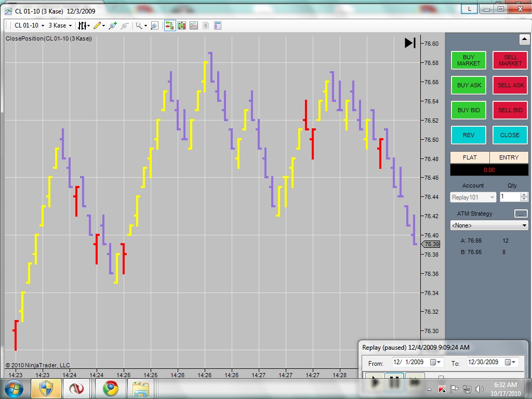Open the Replay101 account dropdown
This screenshot has height=399, width=532.
pyautogui.click(x=473, y=197)
